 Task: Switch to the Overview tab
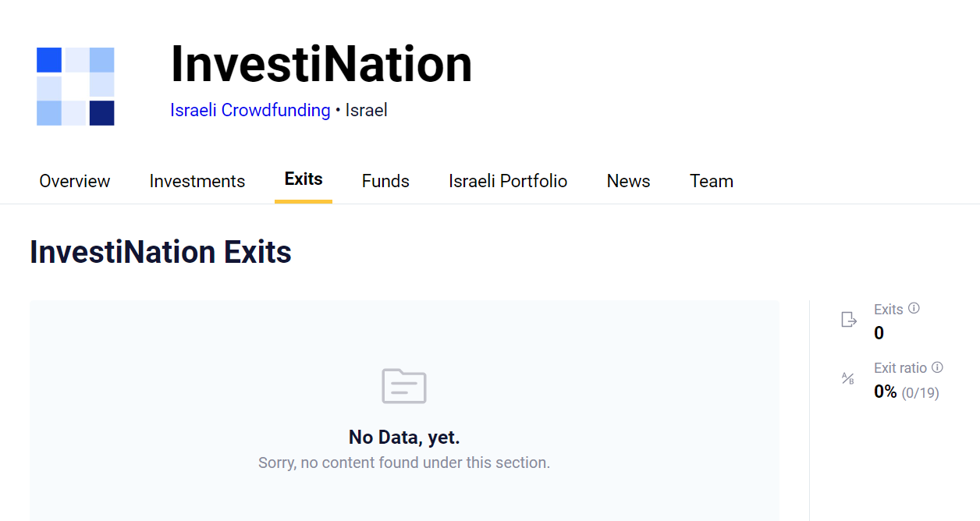point(75,181)
